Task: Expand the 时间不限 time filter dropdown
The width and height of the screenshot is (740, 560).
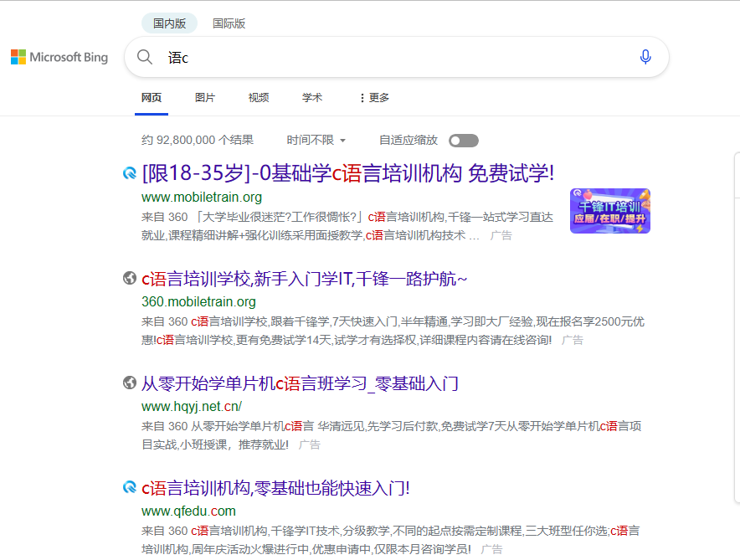Action: click(x=316, y=140)
